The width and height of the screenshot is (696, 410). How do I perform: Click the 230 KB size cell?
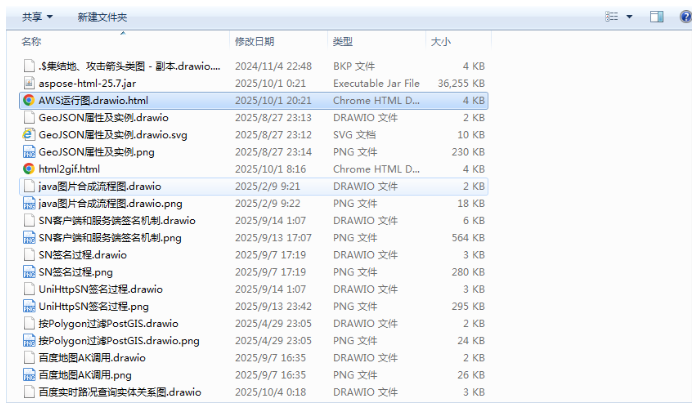pyautogui.click(x=468, y=152)
